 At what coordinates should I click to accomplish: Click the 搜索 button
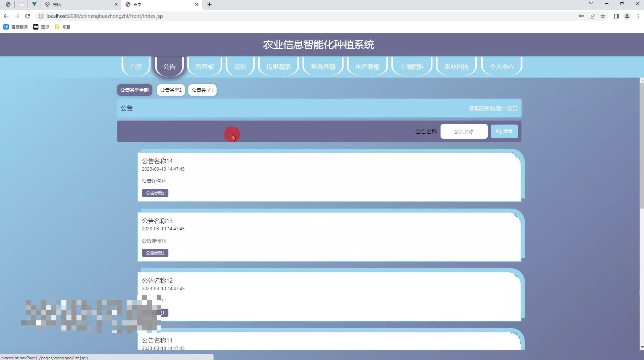pyautogui.click(x=504, y=131)
